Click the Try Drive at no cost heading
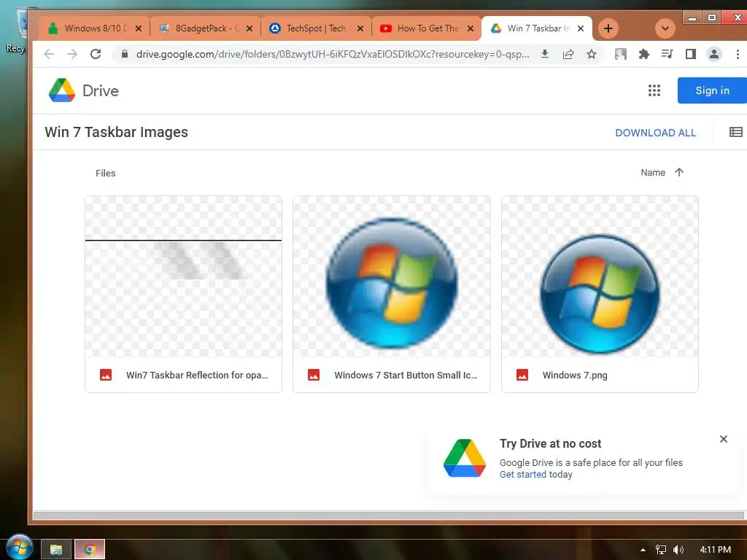Image resolution: width=747 pixels, height=560 pixels. click(550, 443)
